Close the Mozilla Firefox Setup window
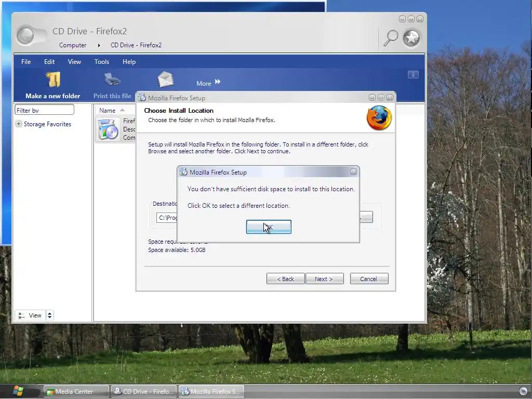The width and height of the screenshot is (532, 399). coord(390,98)
